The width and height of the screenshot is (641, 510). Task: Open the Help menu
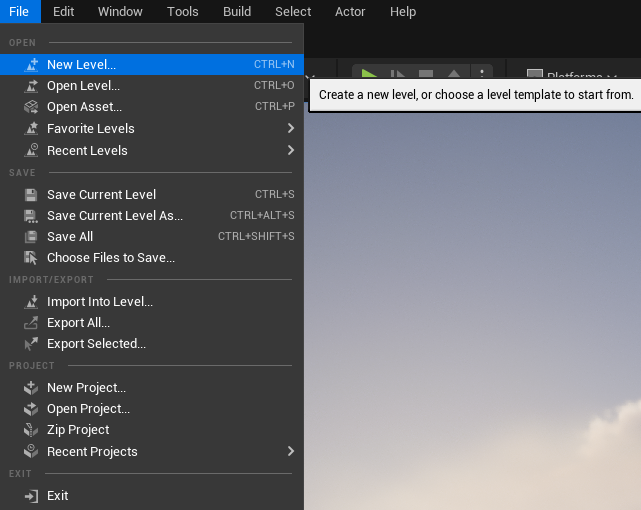coord(403,11)
